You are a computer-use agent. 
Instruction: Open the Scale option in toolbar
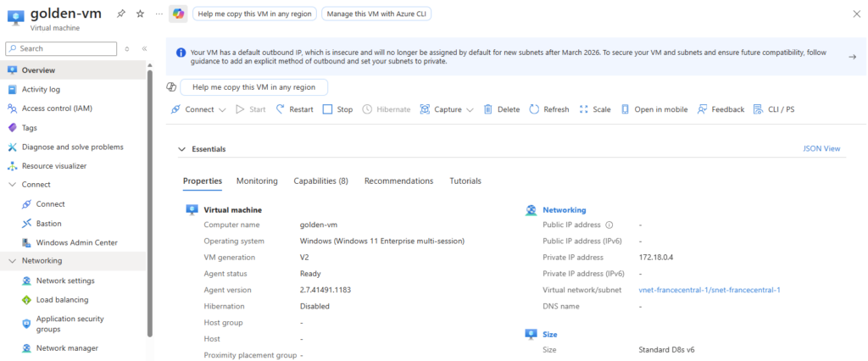coord(594,109)
